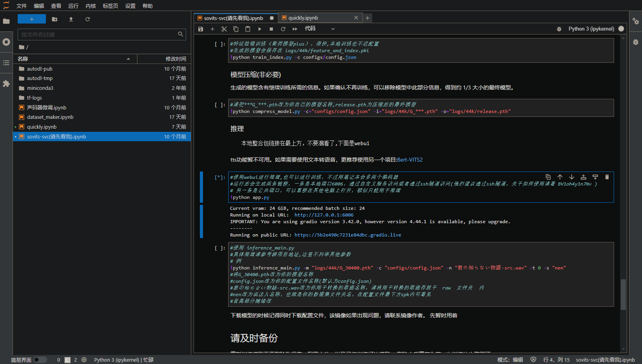Paste a cell from the clipboard
The height and width of the screenshot is (364, 642).
(247, 29)
